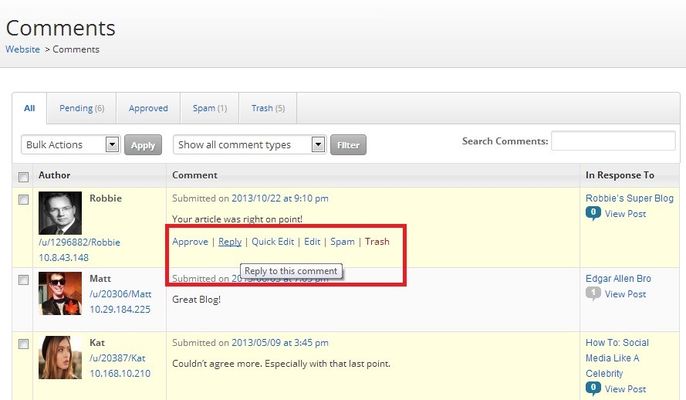Click comment bubble for Social Media Celebrity post
This screenshot has height=400, width=686.
(x=593, y=387)
